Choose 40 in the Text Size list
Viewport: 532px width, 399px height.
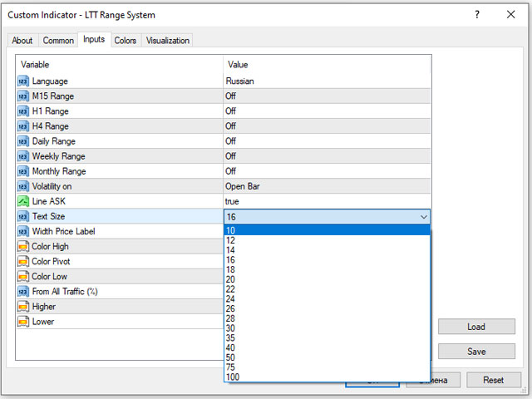(x=327, y=347)
